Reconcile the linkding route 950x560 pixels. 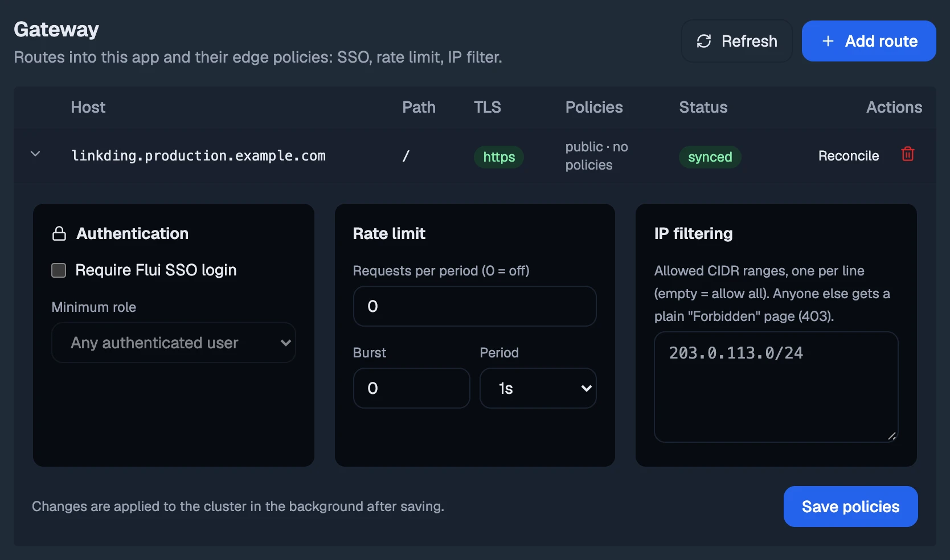point(849,156)
